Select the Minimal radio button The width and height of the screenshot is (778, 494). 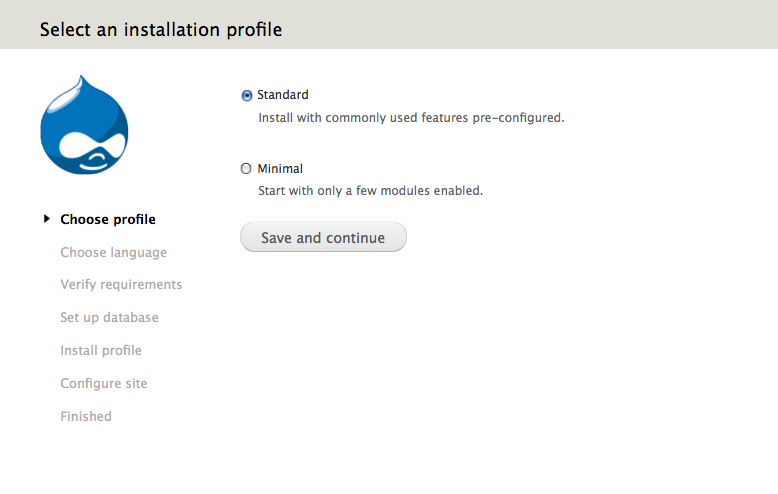click(246, 169)
